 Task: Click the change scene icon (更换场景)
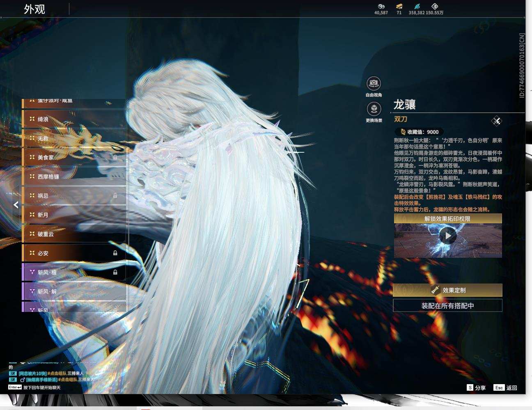click(x=374, y=109)
